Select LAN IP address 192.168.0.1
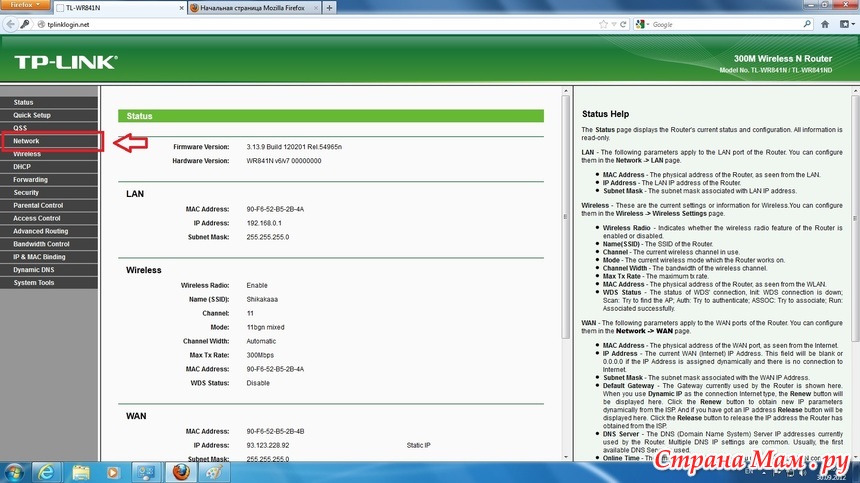The width and height of the screenshot is (860, 483). 264,223
